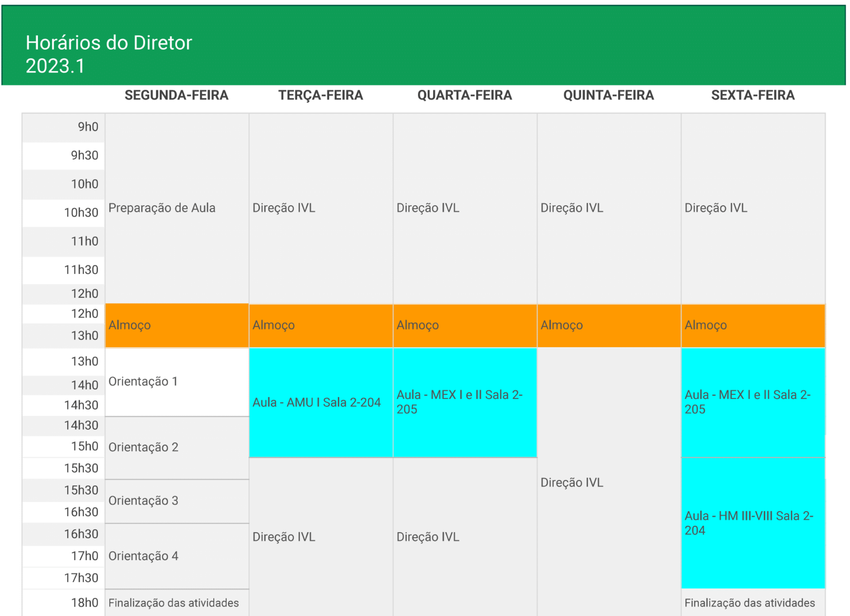This screenshot has width=850, height=616.
Task: Click the Aula - AMU I Sala 2-204 block
Action: pyautogui.click(x=320, y=402)
